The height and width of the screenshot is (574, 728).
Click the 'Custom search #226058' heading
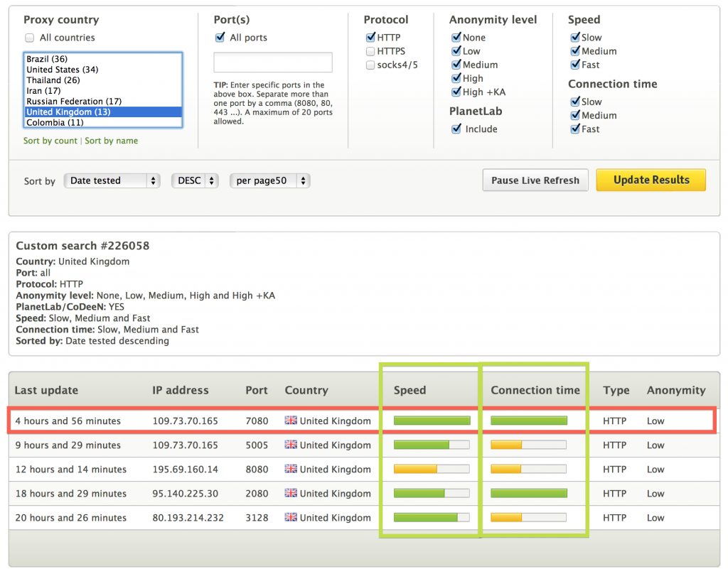coord(82,246)
